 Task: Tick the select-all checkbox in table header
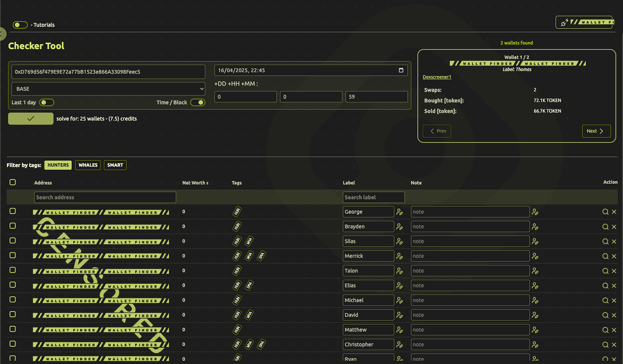[x=13, y=182]
